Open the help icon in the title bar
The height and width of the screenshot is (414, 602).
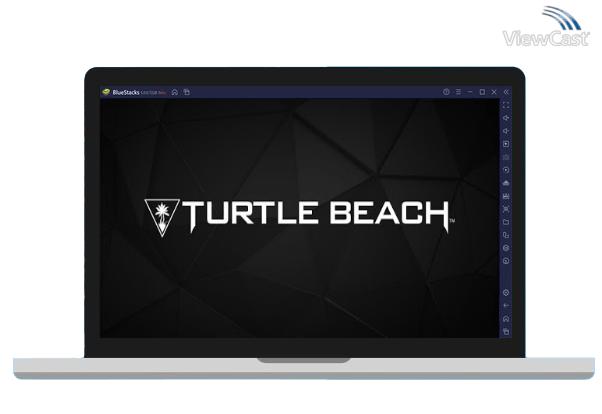pos(446,92)
